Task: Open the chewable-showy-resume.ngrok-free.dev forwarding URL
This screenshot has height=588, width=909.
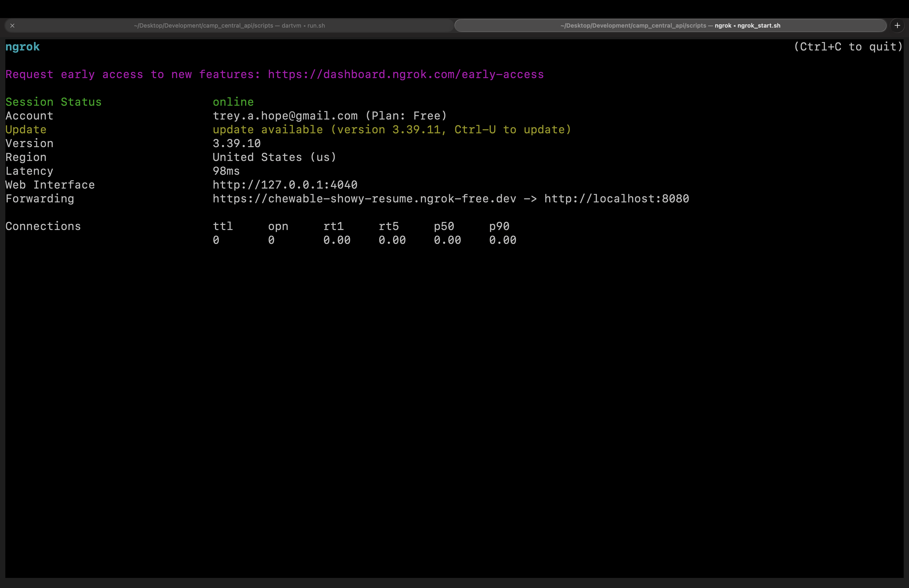Action: pyautogui.click(x=364, y=198)
